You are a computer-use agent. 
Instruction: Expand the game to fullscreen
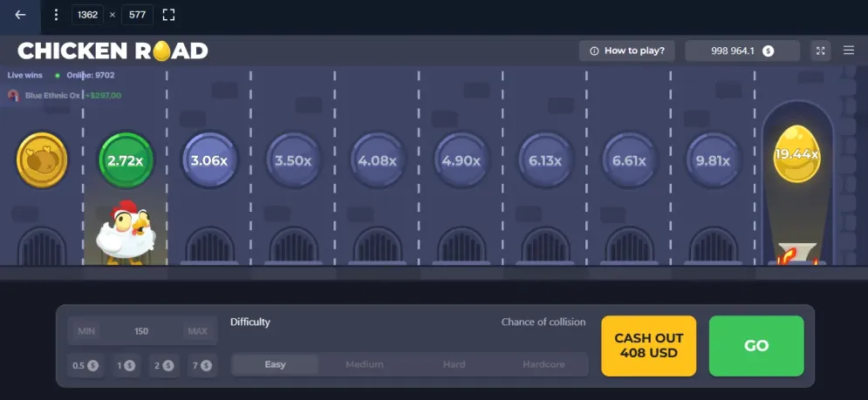[x=820, y=51]
